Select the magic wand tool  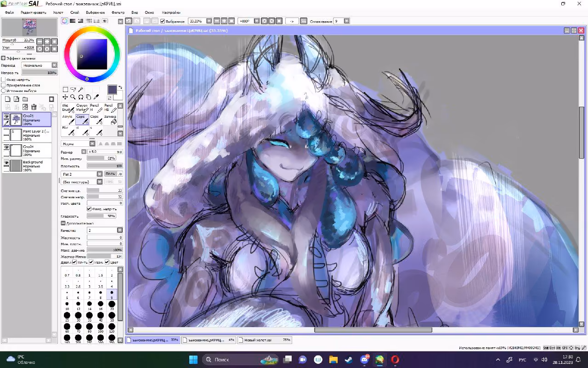(x=80, y=90)
